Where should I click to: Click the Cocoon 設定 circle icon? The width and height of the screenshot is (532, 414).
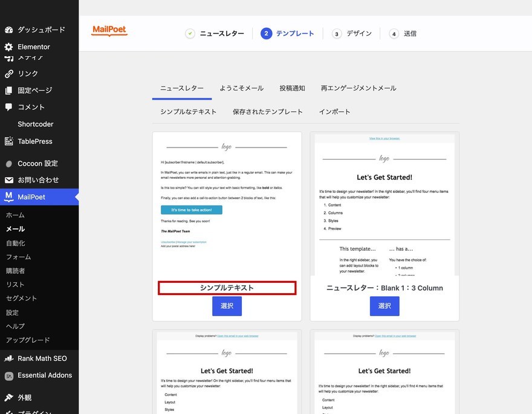(x=9, y=164)
